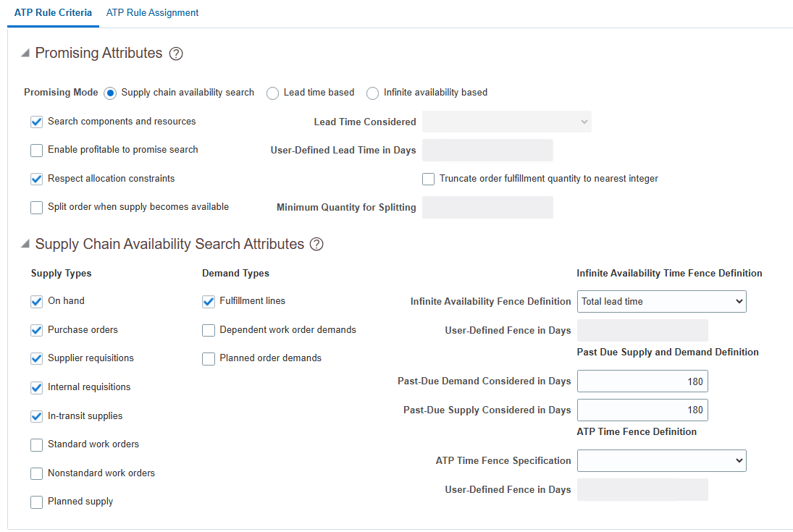Click Past-Due Supply Considered in Days field
Screen dimensions: 793x532
[642, 410]
